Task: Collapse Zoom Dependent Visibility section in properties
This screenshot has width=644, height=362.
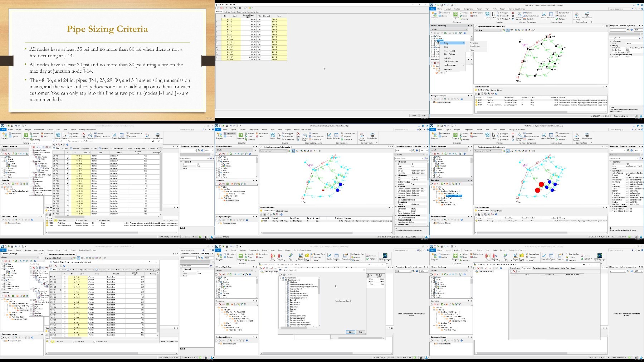Action: tap(610, 54)
